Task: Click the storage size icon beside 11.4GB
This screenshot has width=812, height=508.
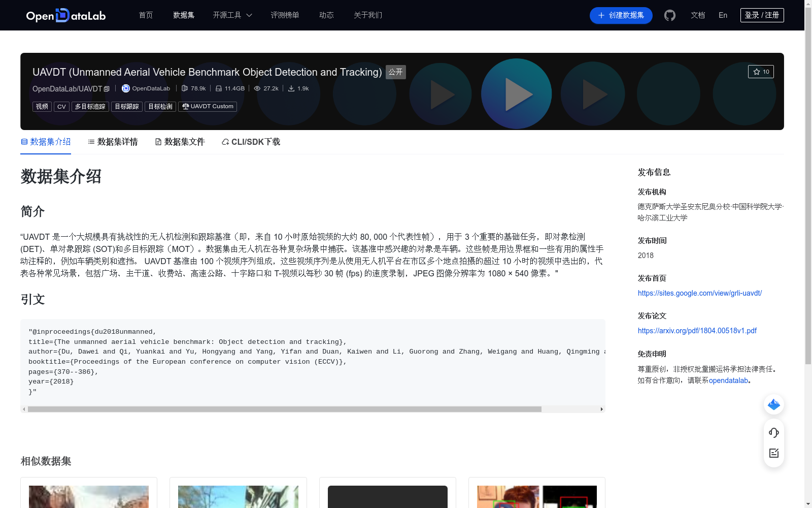Action: tap(219, 88)
